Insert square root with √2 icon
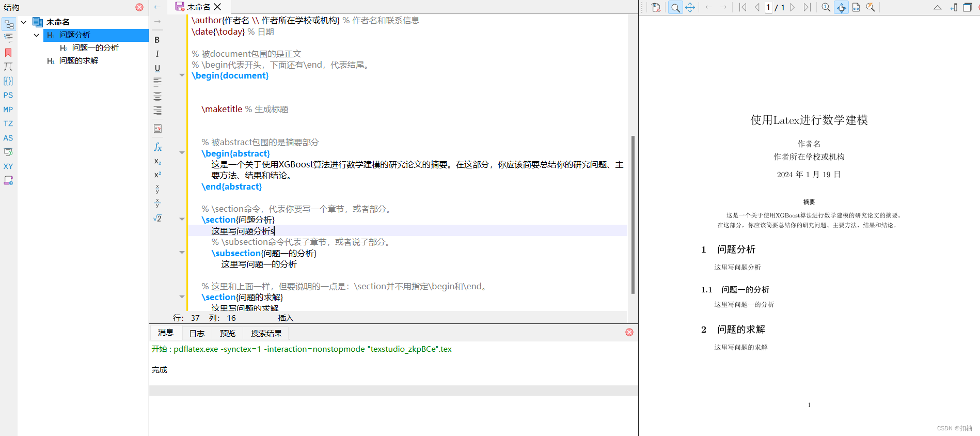 pyautogui.click(x=157, y=218)
